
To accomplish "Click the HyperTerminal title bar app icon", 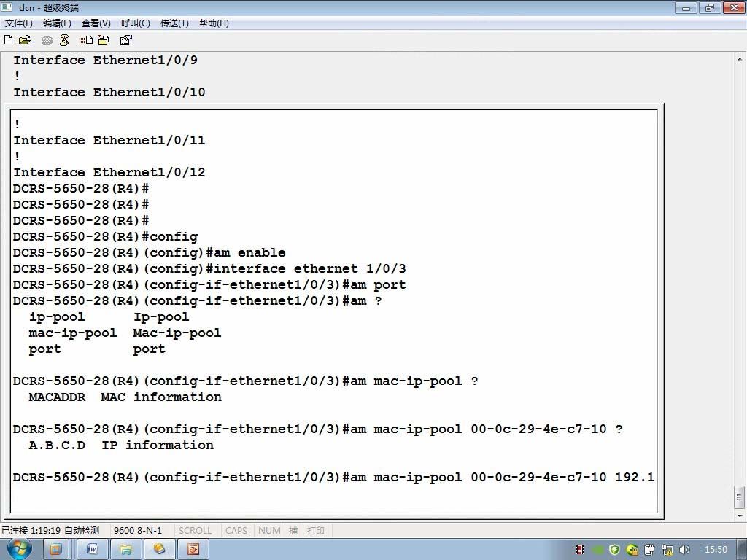I will [x=7, y=7].
